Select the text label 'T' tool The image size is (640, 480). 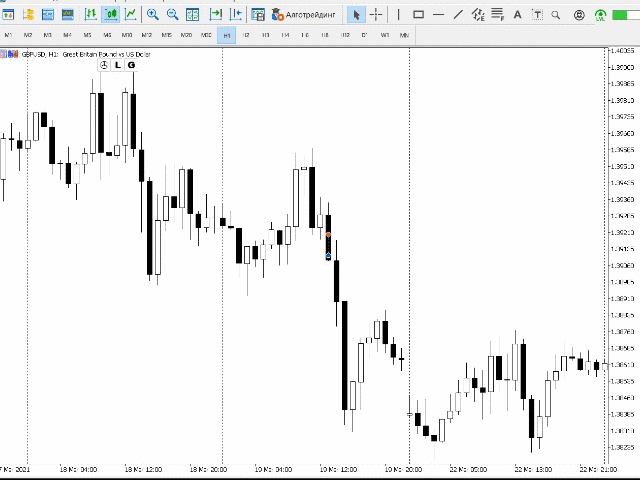pos(538,15)
